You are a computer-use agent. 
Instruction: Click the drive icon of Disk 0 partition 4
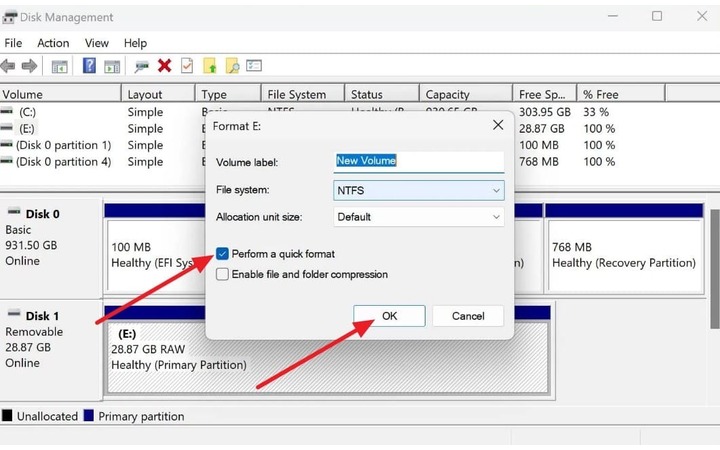point(6,161)
